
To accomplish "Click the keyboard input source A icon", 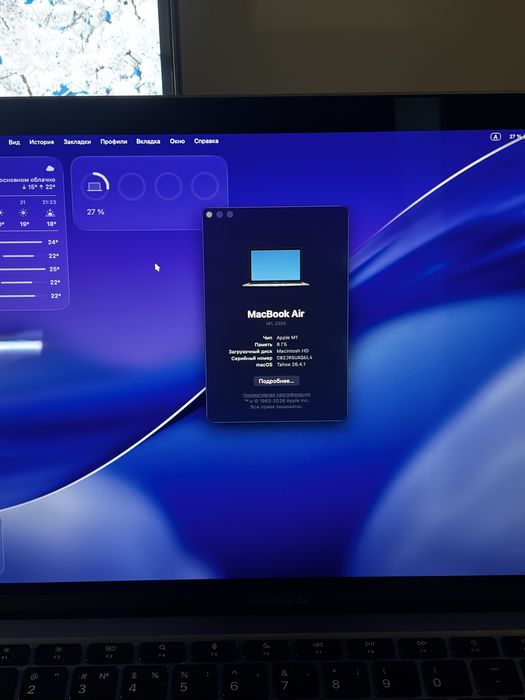I will click(x=496, y=137).
